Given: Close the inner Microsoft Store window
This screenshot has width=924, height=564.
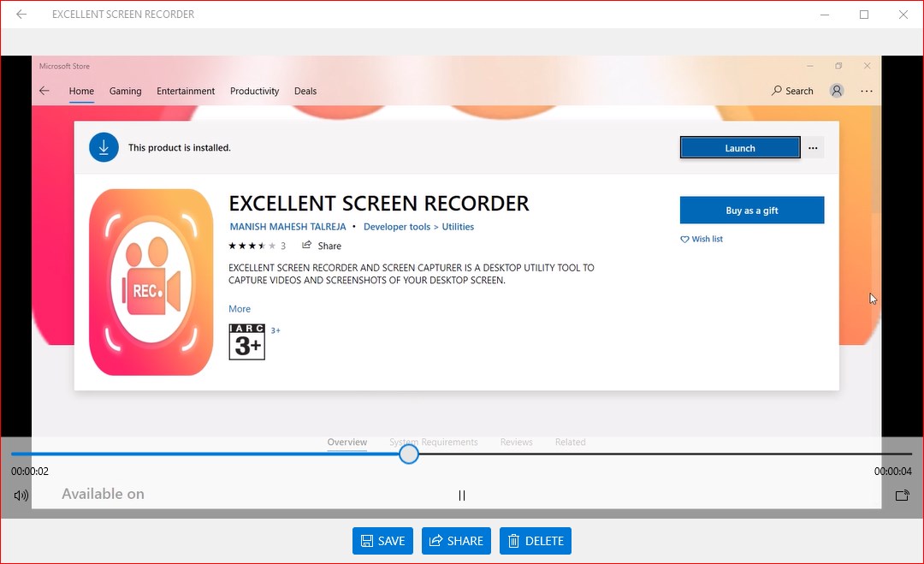Looking at the screenshot, I should [867, 66].
